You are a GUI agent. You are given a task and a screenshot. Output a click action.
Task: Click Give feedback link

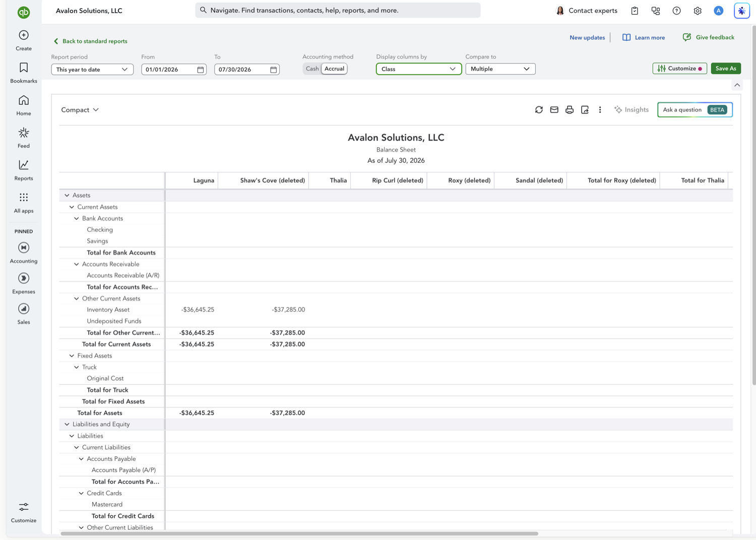pos(708,37)
